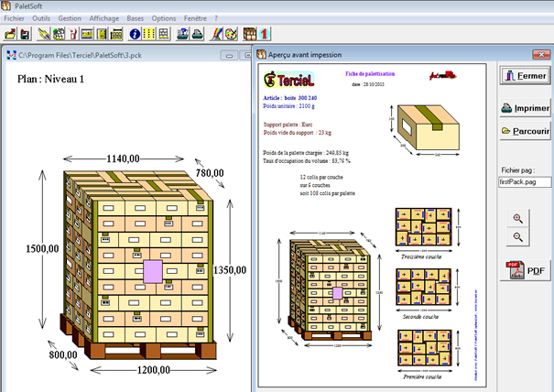Open the ? help menu
Image resolution: width=554 pixels, height=392 pixels.
216,18
